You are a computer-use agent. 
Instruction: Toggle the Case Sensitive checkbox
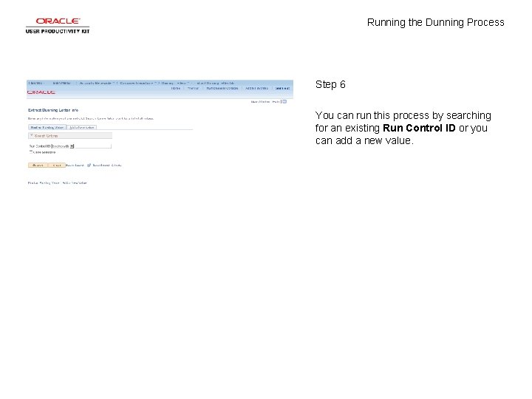coord(31,152)
